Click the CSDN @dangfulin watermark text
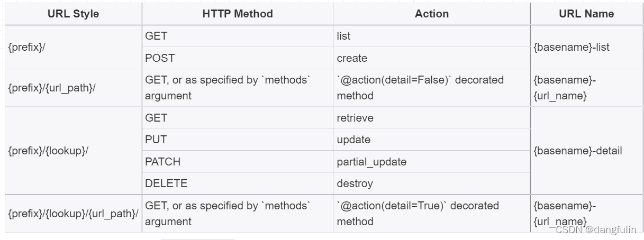644x240 pixels. click(x=595, y=229)
